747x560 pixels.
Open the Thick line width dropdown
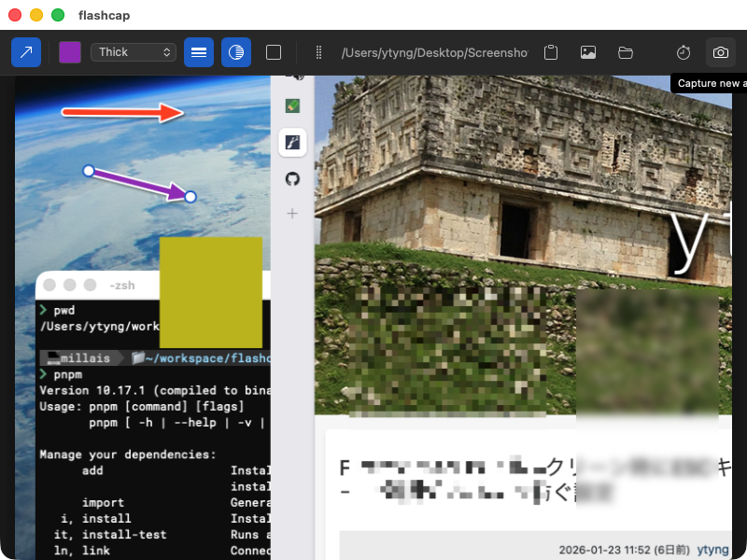pos(134,52)
